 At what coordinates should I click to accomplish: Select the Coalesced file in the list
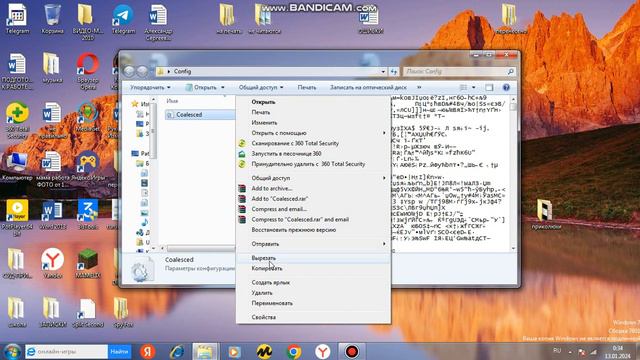click(x=200, y=115)
